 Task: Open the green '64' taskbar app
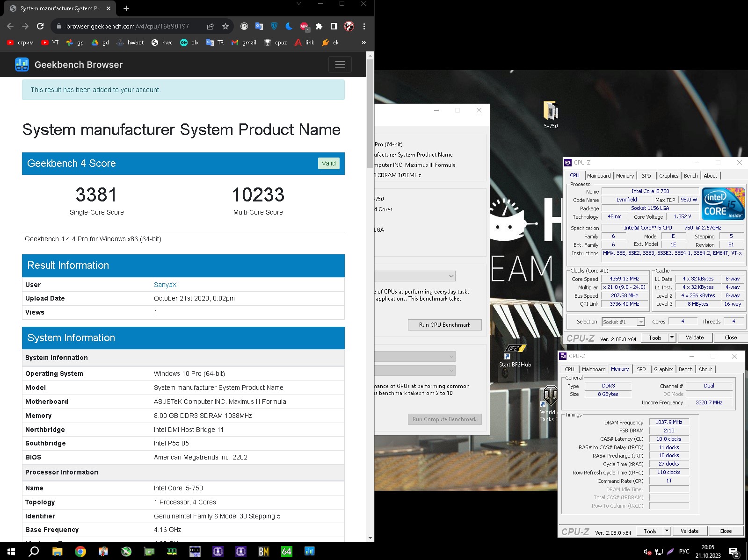point(286,552)
